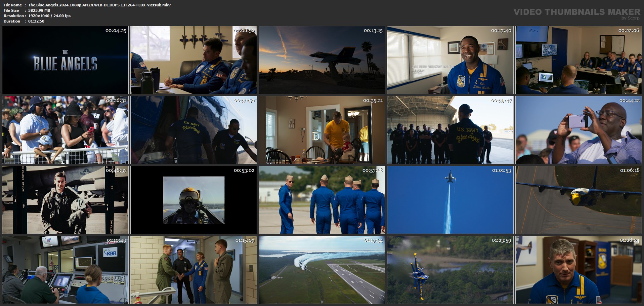The width and height of the screenshot is (644, 306).
Task: Click the timestamp 00:13:15
Action: 373,31
